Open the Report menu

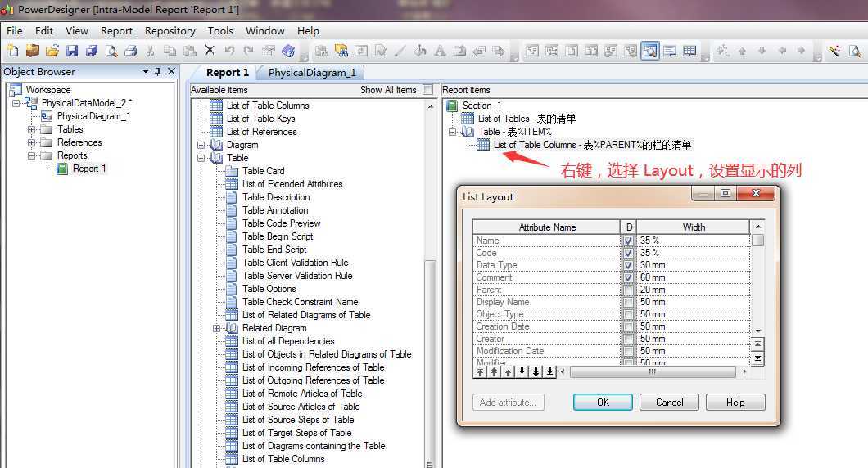coord(116,31)
